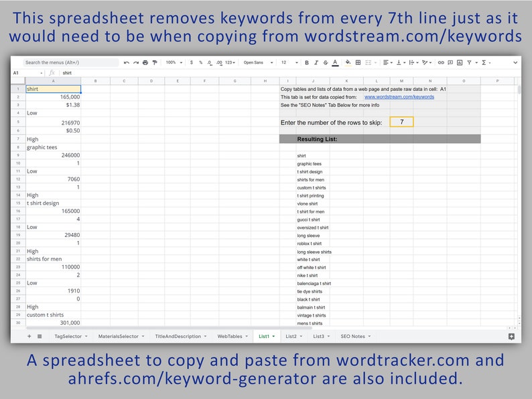This screenshot has height=399, width=532.
Task: Switch to the MaterialsSelector tab
Action: coord(121,336)
